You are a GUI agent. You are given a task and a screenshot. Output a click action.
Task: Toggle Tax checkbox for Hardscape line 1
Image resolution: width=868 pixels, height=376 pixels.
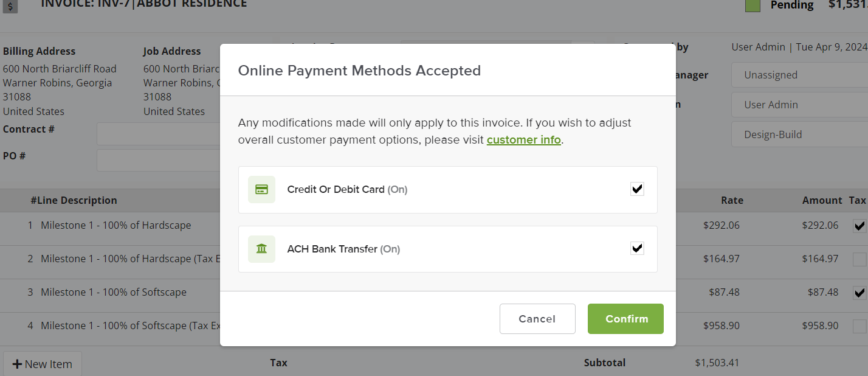[x=859, y=226]
